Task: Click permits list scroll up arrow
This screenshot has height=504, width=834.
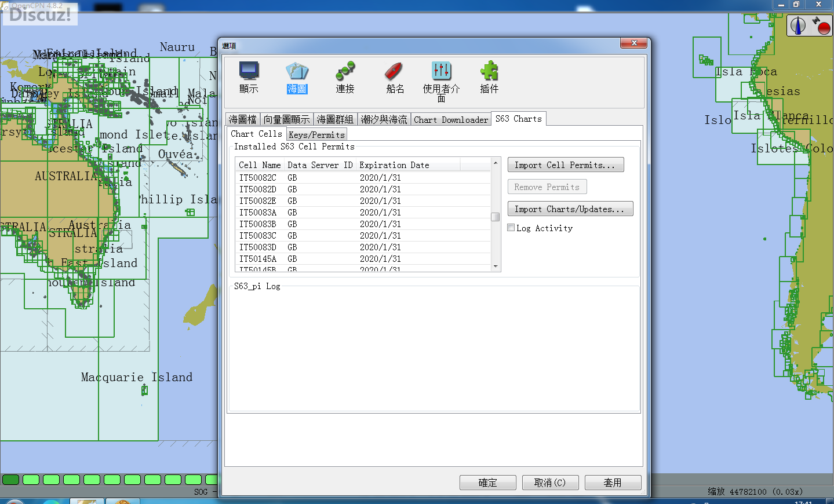Action: 496,163
